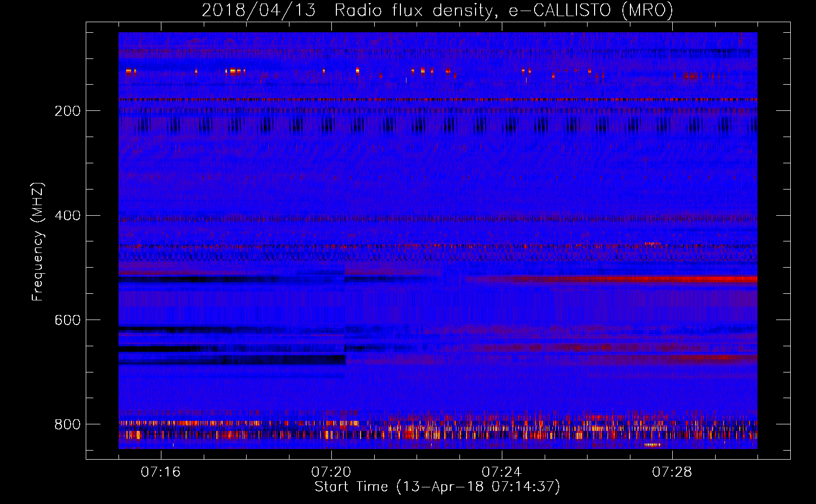Click the 07:24 time tick label
Screen dimensions: 816x504
point(502,472)
